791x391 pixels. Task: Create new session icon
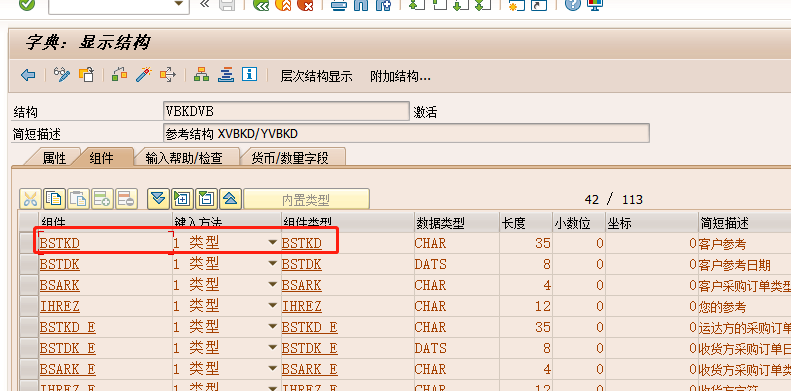(x=516, y=5)
